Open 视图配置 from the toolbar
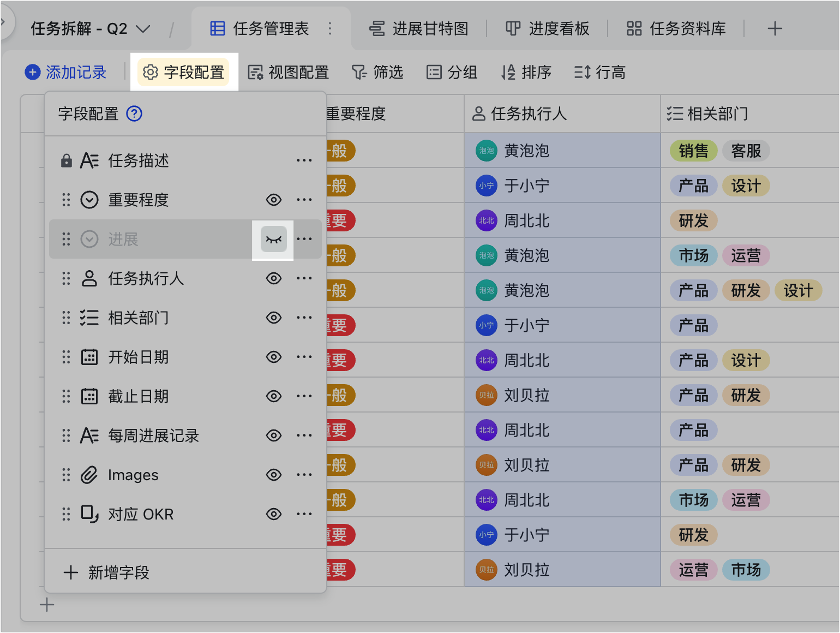This screenshot has width=840, height=633. (288, 72)
